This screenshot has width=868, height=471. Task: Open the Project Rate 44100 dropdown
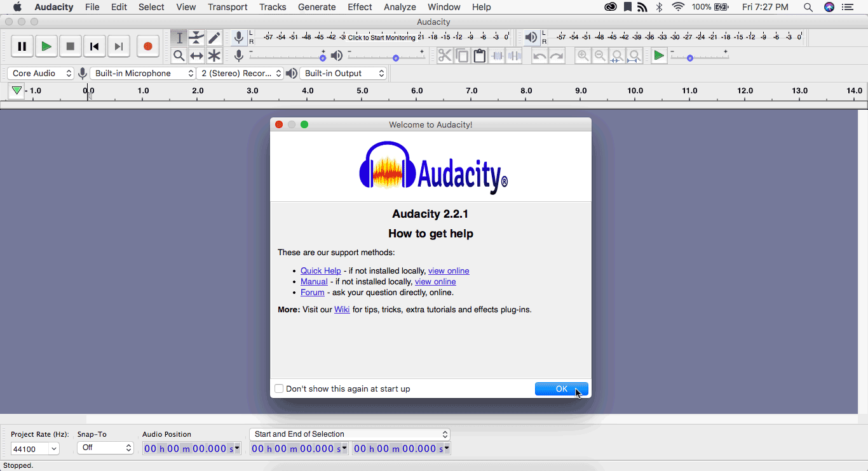coord(35,449)
